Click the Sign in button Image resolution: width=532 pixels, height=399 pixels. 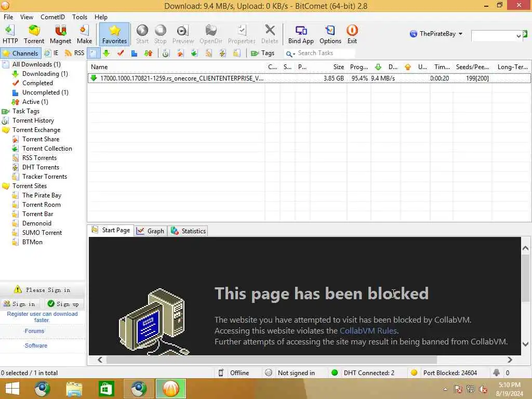click(x=21, y=304)
